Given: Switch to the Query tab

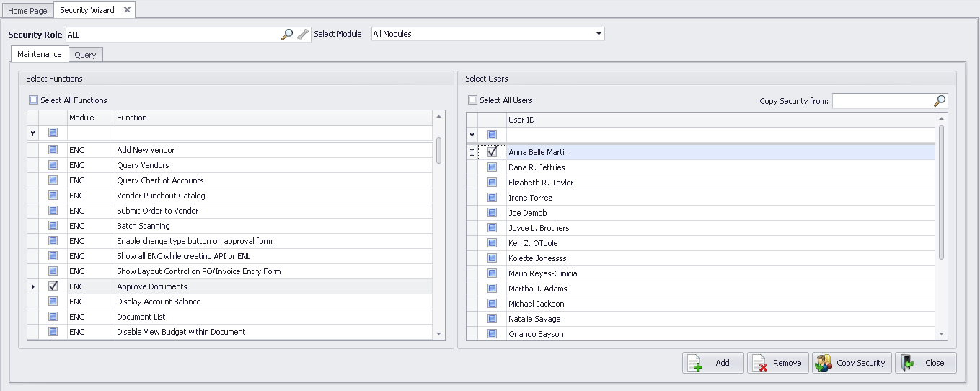Looking at the screenshot, I should point(85,55).
